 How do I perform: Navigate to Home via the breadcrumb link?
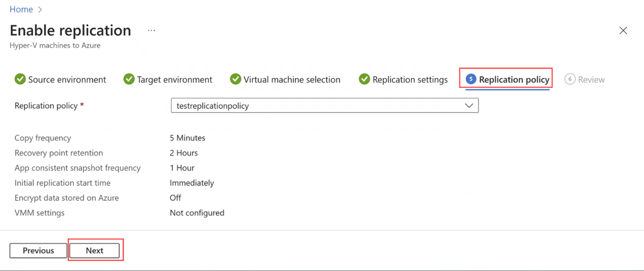pos(21,9)
